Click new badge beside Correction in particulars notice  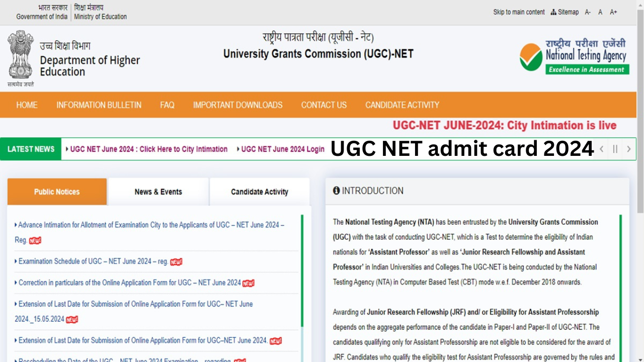[x=249, y=283]
